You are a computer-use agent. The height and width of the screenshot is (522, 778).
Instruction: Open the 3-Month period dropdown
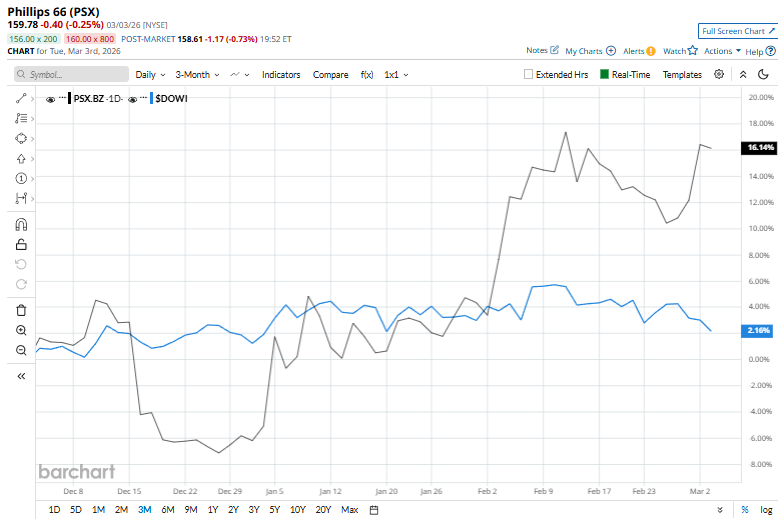197,75
